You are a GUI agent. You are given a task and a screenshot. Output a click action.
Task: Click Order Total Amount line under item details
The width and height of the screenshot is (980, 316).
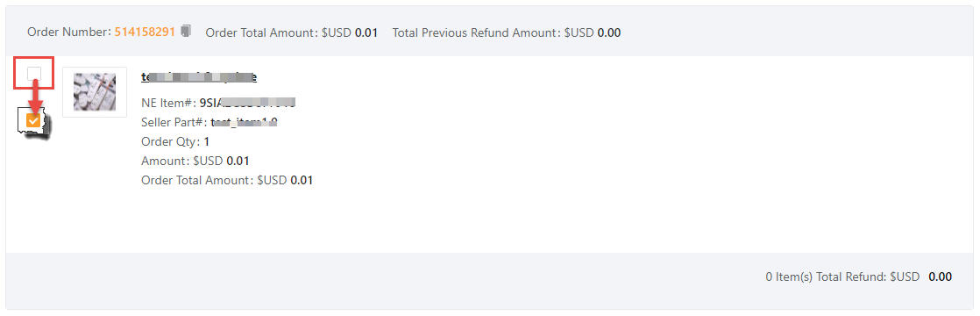click(x=227, y=180)
